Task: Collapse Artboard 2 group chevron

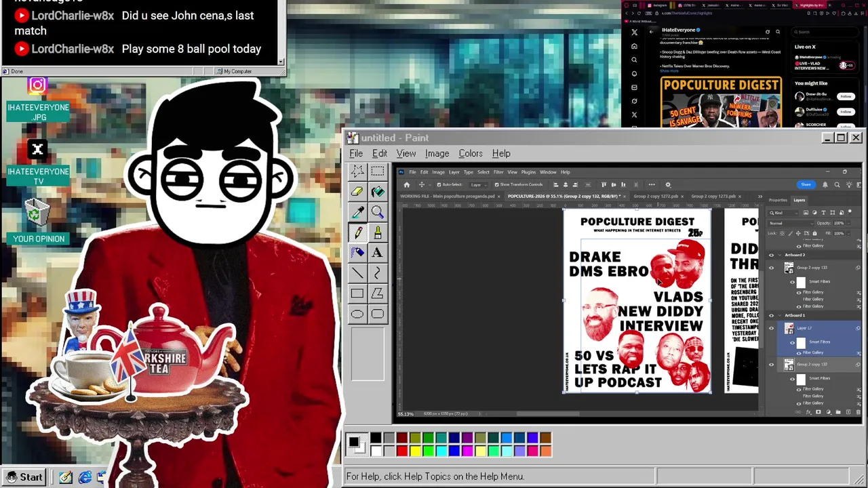Action: click(x=778, y=255)
